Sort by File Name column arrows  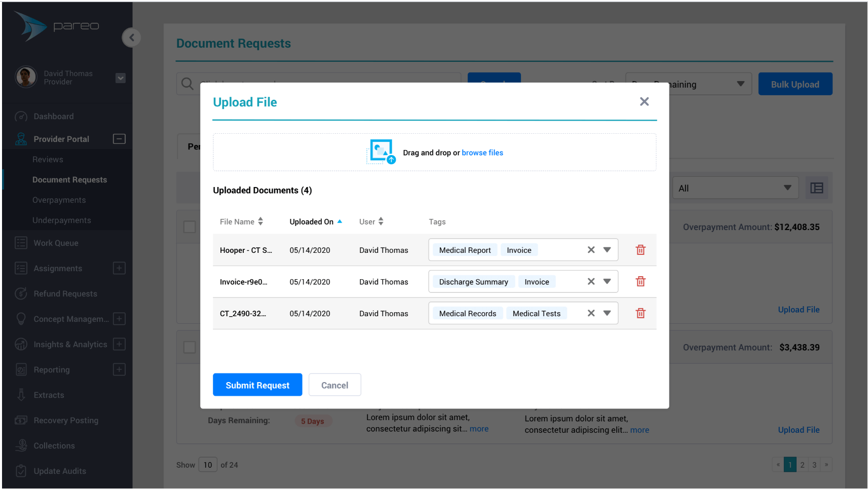260,221
